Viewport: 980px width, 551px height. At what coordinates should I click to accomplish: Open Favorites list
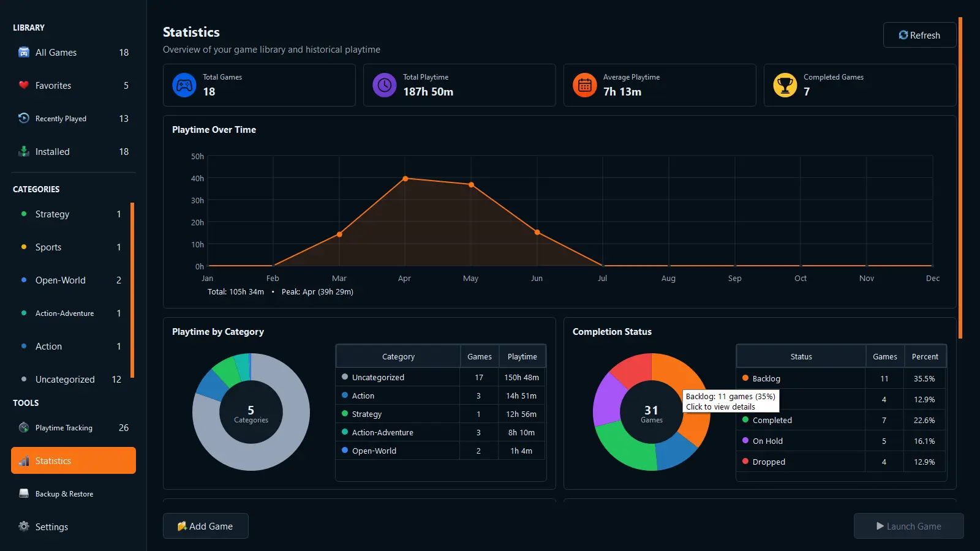pyautogui.click(x=73, y=85)
